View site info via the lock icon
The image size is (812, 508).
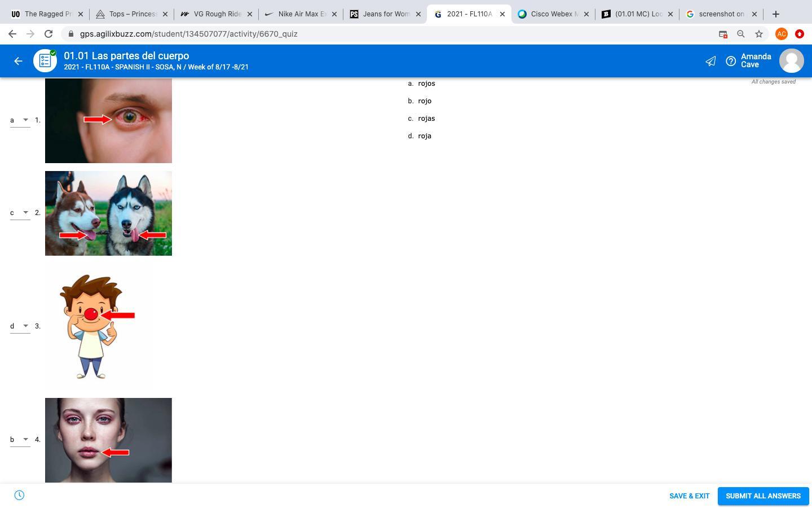[70, 34]
